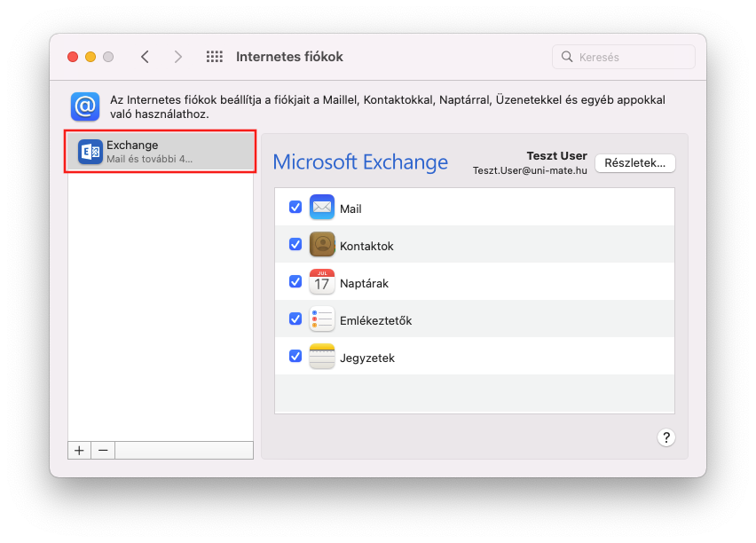Image resolution: width=756 pixels, height=543 pixels.
Task: Click the Emlékeztetők reminders icon
Action: 321,319
